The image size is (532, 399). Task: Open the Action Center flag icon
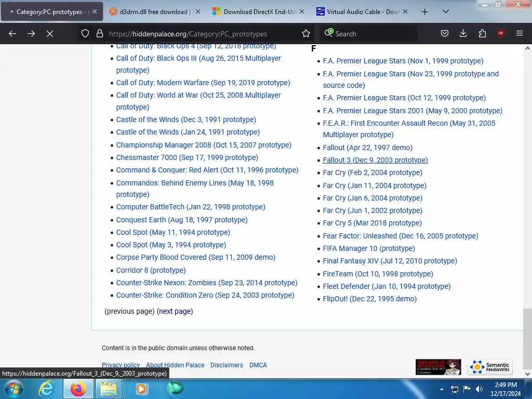pyautogui.click(x=467, y=389)
